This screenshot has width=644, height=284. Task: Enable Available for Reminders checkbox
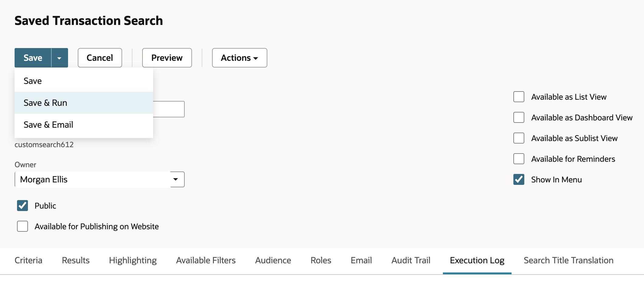pyautogui.click(x=519, y=159)
